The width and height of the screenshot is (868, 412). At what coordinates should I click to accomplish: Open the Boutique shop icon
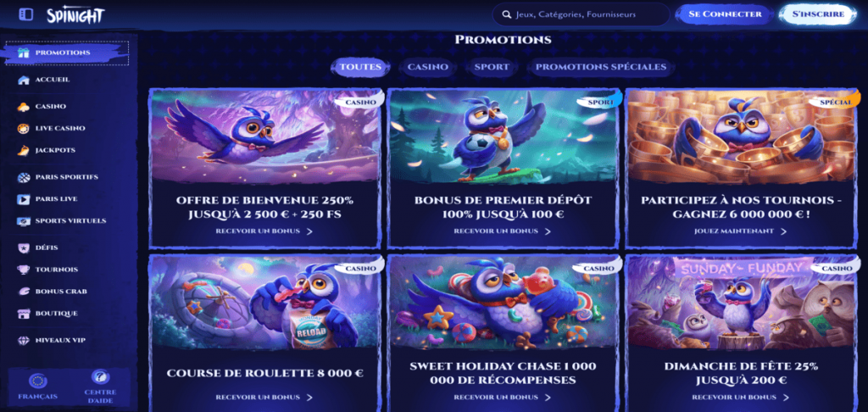pos(23,314)
